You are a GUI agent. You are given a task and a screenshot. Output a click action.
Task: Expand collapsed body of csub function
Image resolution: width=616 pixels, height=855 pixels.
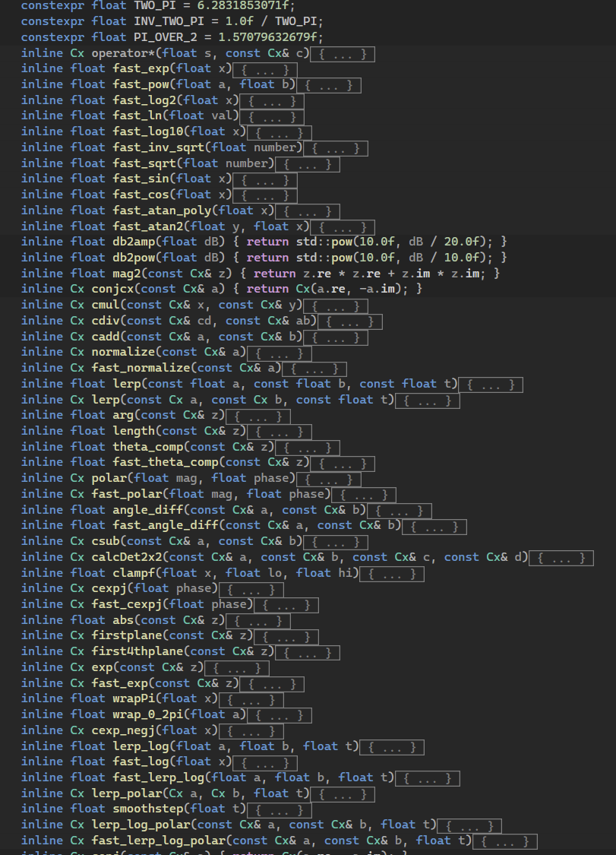[336, 542]
